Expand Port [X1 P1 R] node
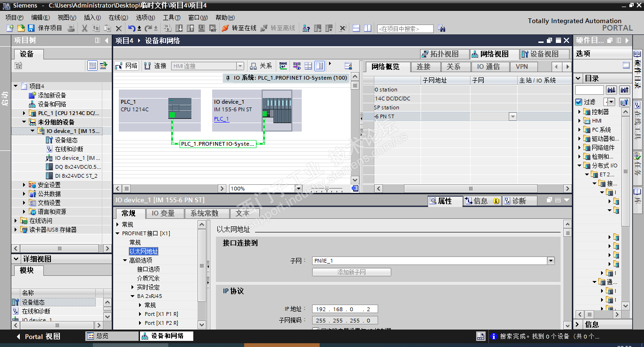Image resolution: width=644 pixels, height=347 pixels. pyautogui.click(x=140, y=314)
